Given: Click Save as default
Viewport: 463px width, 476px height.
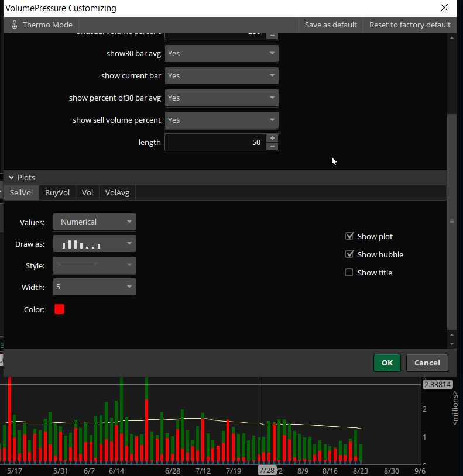Looking at the screenshot, I should 331,25.
